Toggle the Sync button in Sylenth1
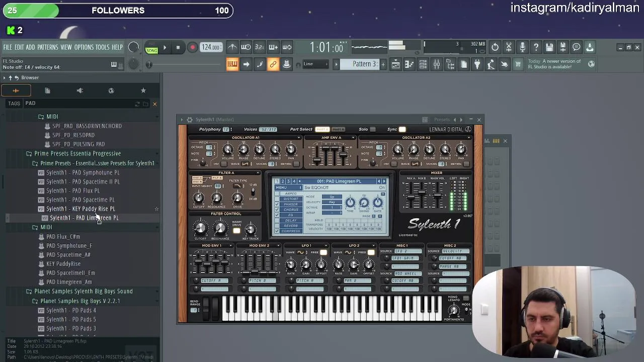The width and height of the screenshot is (644, 362). 402,129
